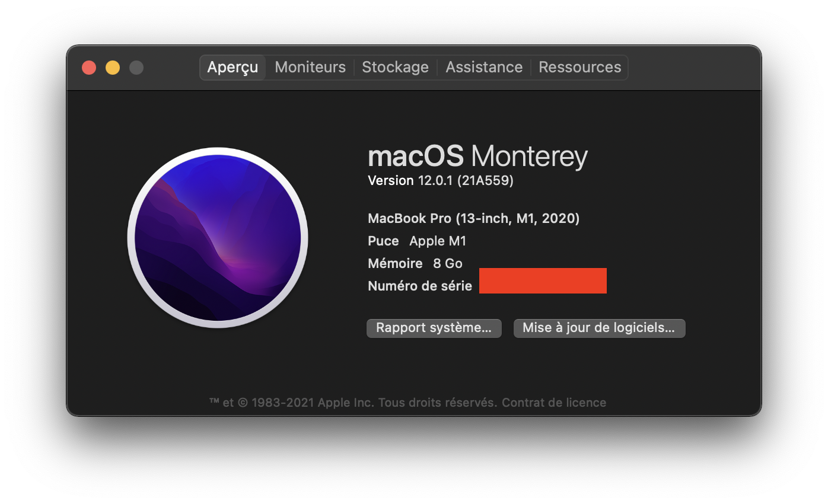This screenshot has width=828, height=504.
Task: Click the Version 12.0.1 (21A559) text
Action: click(441, 181)
